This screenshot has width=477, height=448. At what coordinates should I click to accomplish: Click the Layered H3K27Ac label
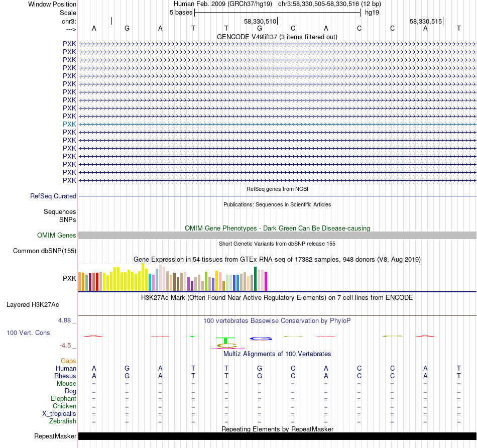coord(33,305)
